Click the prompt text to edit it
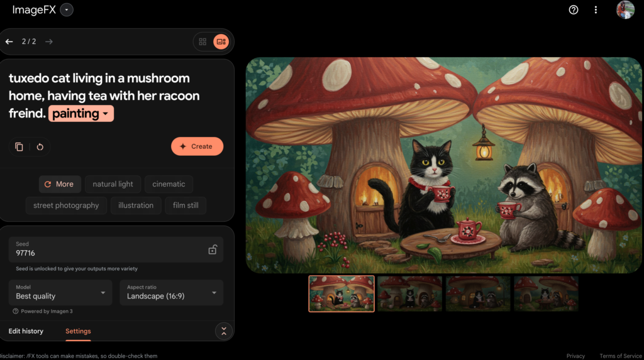The width and height of the screenshot is (644, 360). 104,95
